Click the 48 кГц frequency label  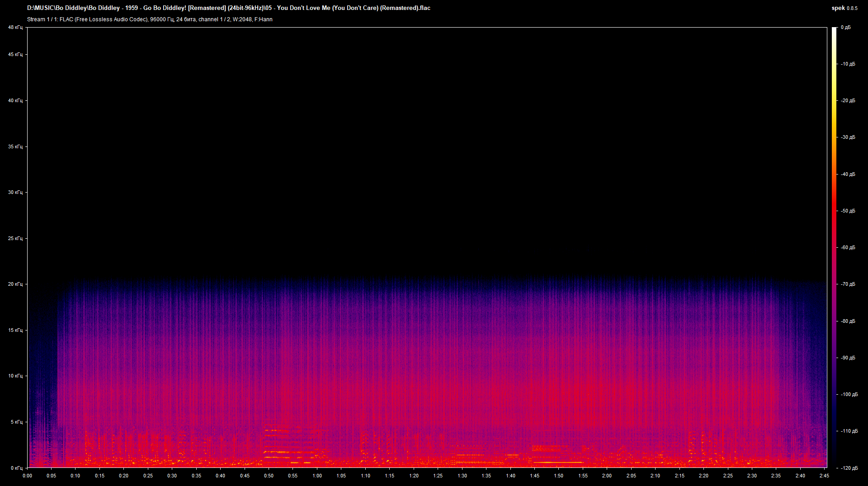pyautogui.click(x=15, y=28)
